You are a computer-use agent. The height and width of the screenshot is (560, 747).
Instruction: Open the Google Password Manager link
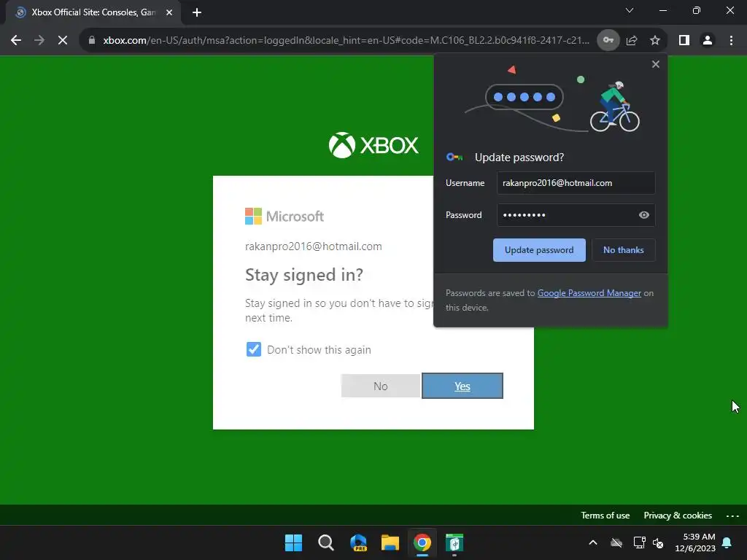coord(589,293)
